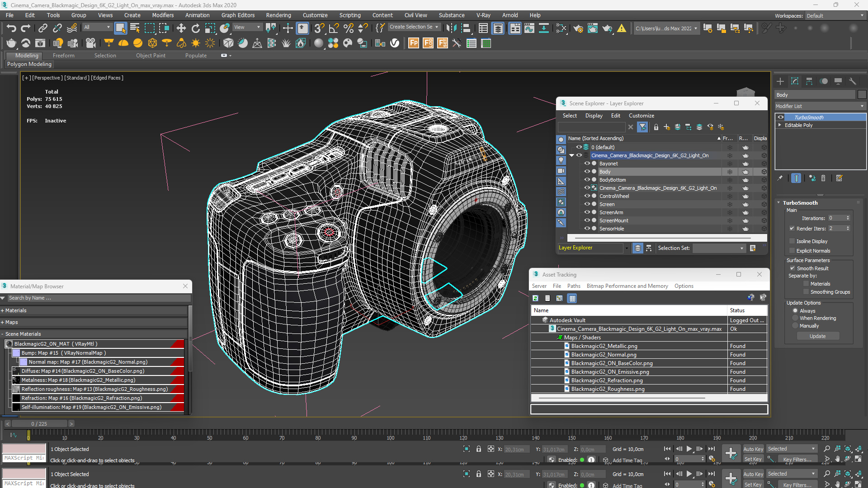This screenshot has width=868, height=488.
Task: Open the Create command panel tab
Action: (x=780, y=81)
